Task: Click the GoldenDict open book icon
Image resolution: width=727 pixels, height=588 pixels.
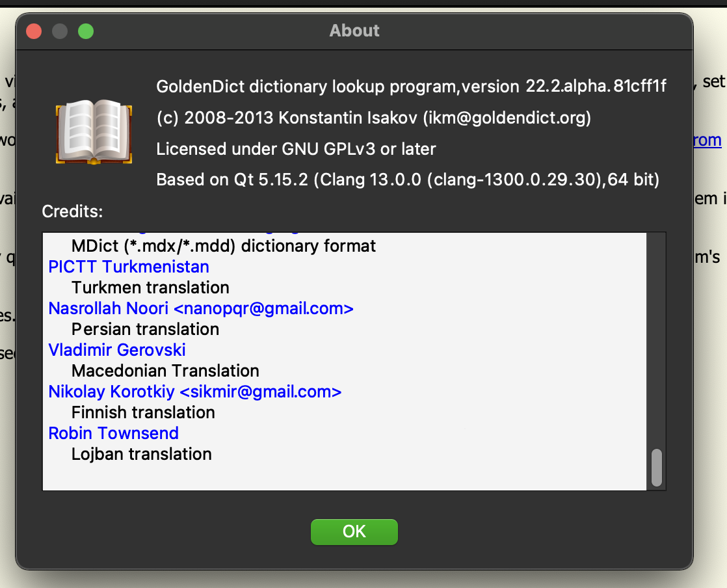Action: pyautogui.click(x=94, y=131)
